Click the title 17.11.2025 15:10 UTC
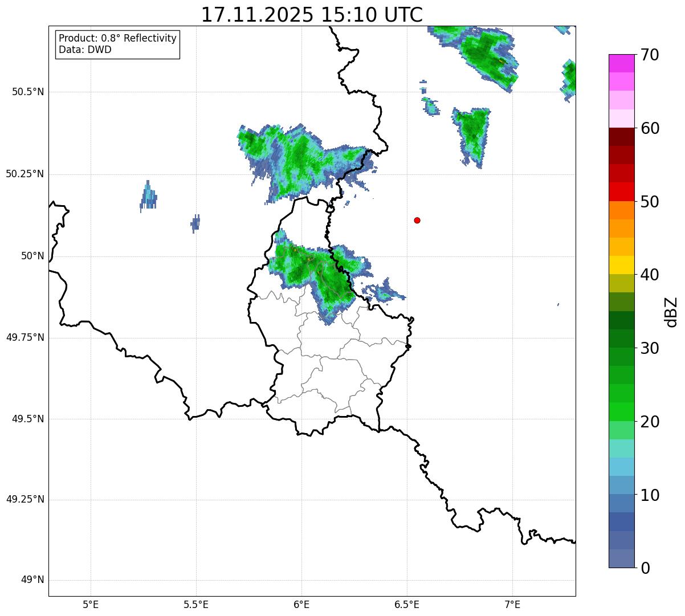 312,14
